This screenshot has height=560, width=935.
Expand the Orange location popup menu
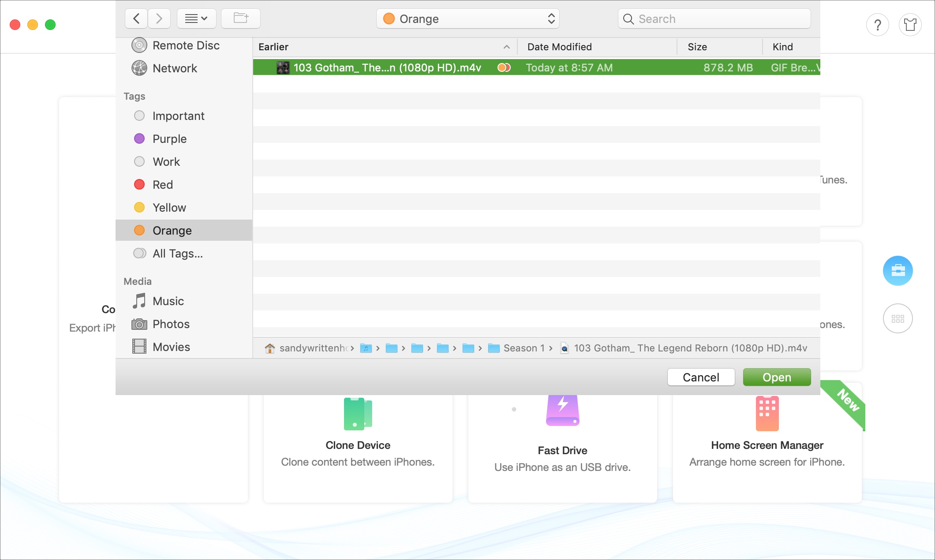pyautogui.click(x=467, y=19)
